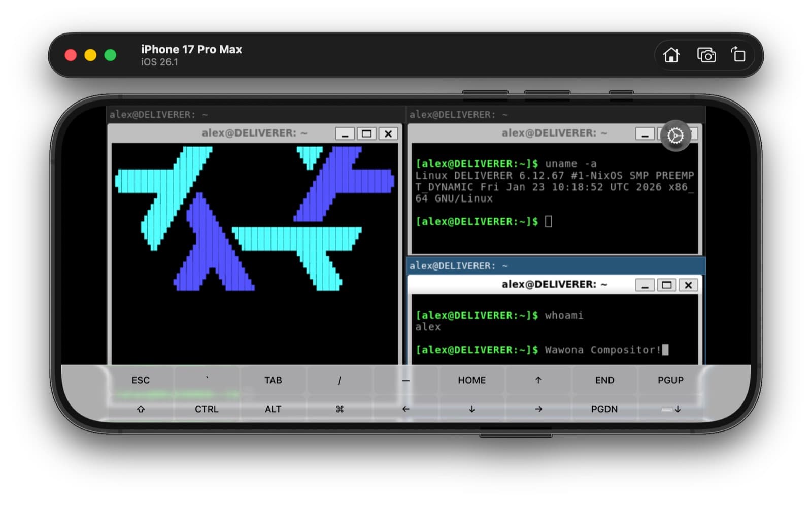Select the gray title strip above Nix logo window
The height and width of the screenshot is (506, 812).
pyautogui.click(x=255, y=114)
